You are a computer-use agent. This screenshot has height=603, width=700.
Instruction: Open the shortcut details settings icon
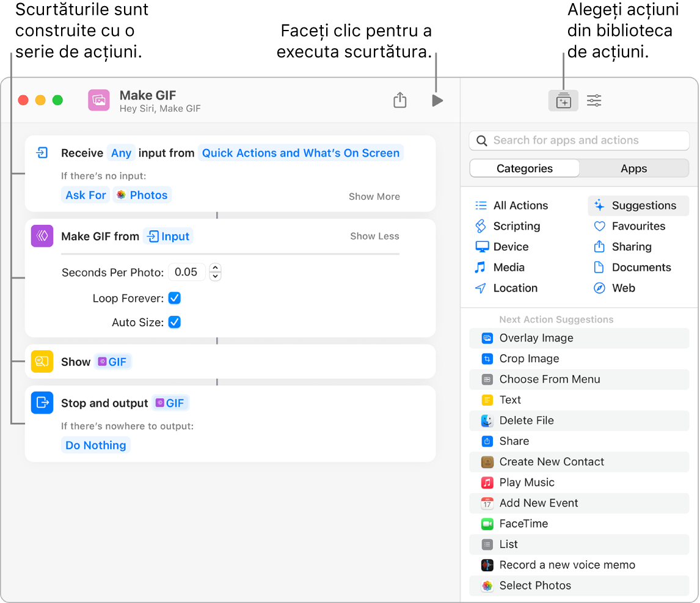(594, 101)
